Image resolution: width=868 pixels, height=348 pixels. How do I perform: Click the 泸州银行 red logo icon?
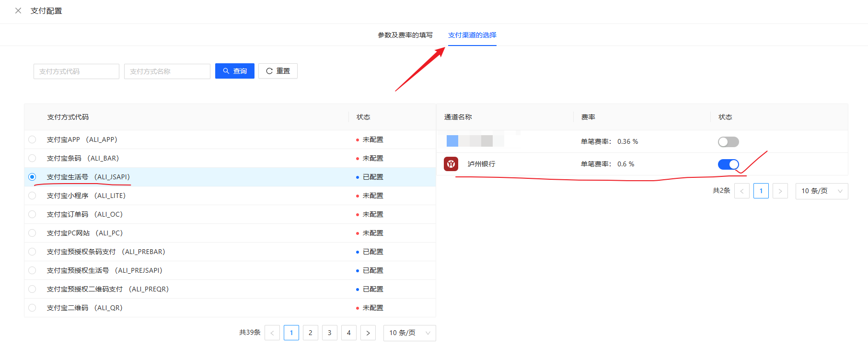click(x=451, y=164)
